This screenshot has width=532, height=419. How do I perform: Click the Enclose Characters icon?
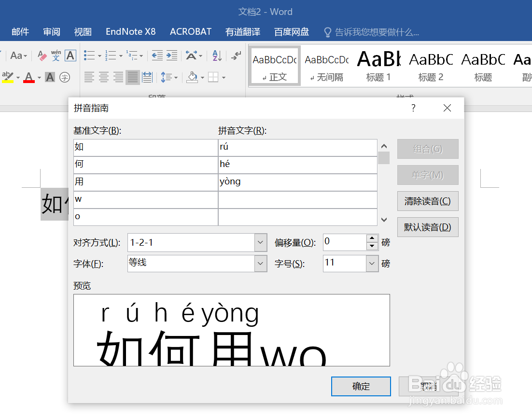coord(65,77)
